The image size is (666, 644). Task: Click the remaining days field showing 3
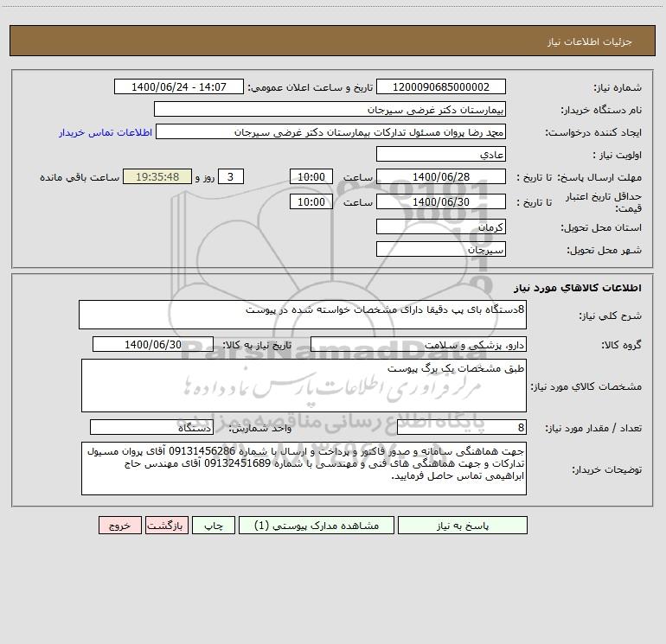point(231,176)
